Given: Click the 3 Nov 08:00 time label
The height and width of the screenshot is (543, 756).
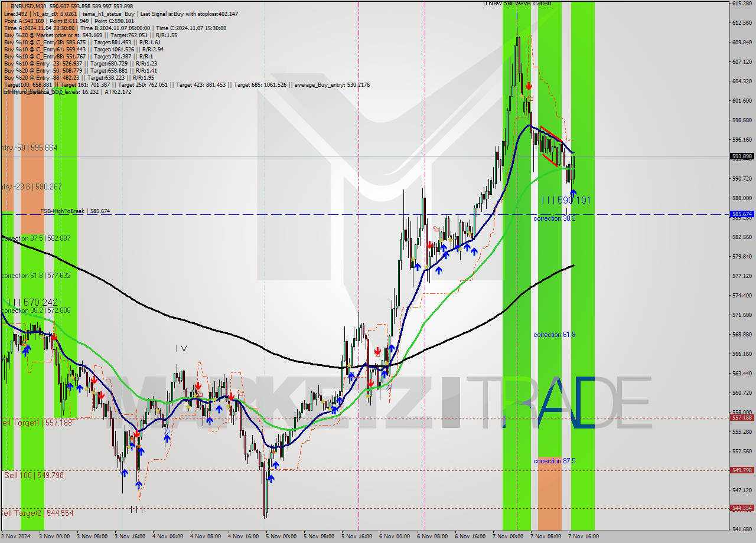Looking at the screenshot, I should click(92, 537).
